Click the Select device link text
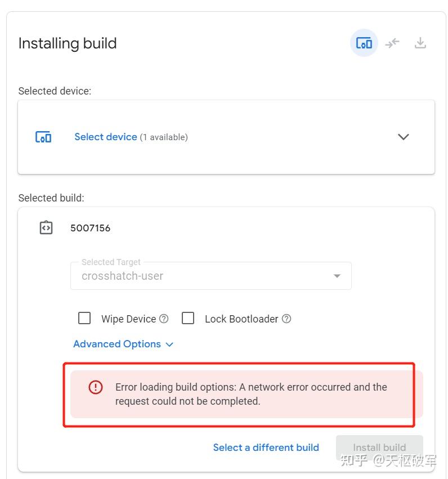Image resolution: width=448 pixels, height=479 pixels. (106, 137)
